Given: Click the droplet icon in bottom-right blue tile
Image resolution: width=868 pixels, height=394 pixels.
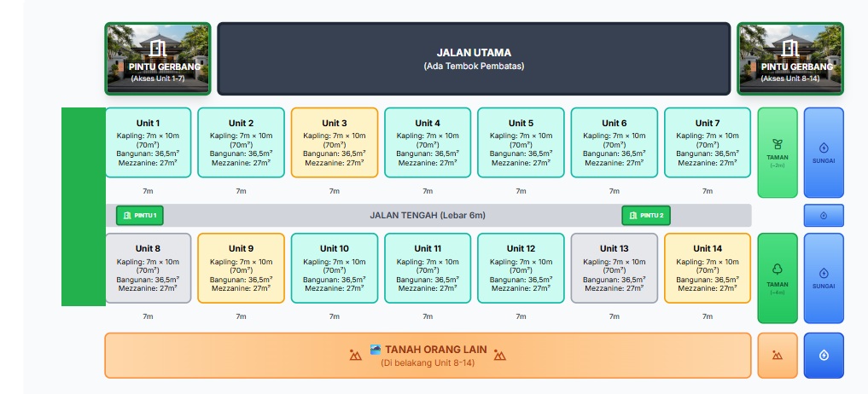Looking at the screenshot, I should [824, 356].
